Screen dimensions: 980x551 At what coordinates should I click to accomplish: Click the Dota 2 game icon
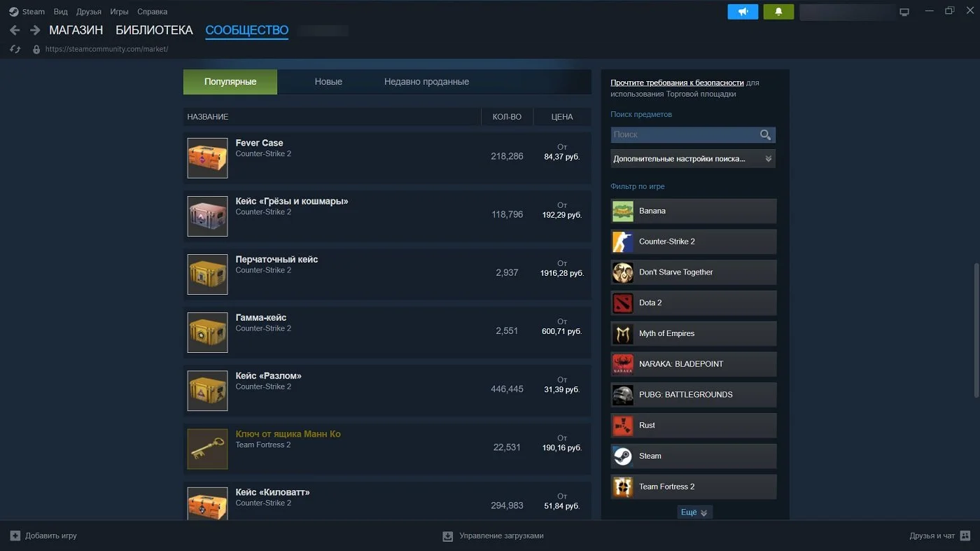click(623, 303)
